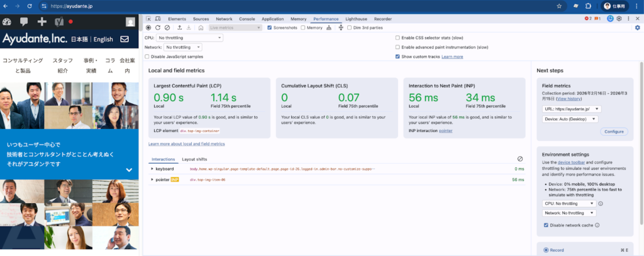Open the inspect element picker tool
Image resolution: width=644 pixels, height=256 pixels.
coord(149,19)
